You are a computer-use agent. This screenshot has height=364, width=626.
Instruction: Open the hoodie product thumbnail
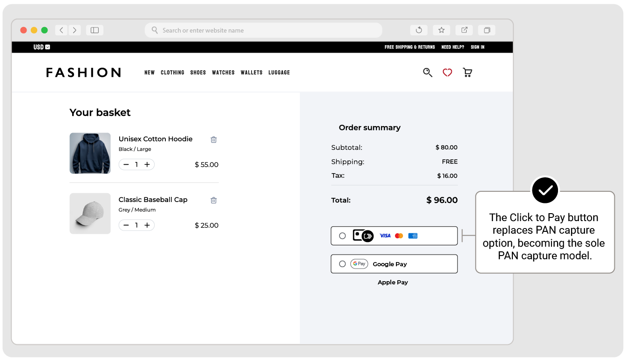click(x=90, y=153)
